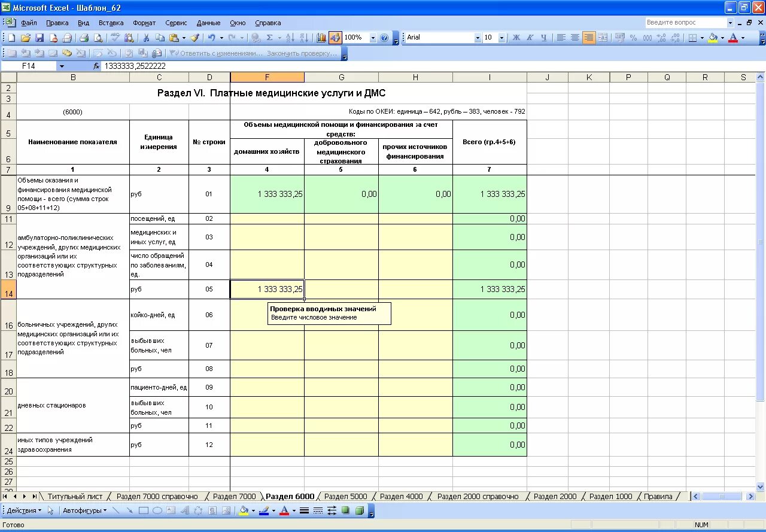Click the row 14 header
766x532 pixels.
[x=8, y=289]
